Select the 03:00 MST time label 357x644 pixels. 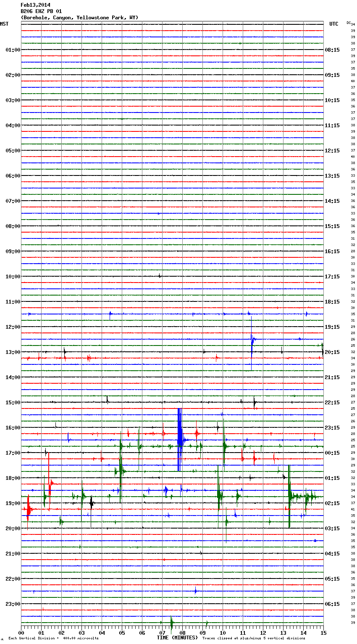click(13, 100)
